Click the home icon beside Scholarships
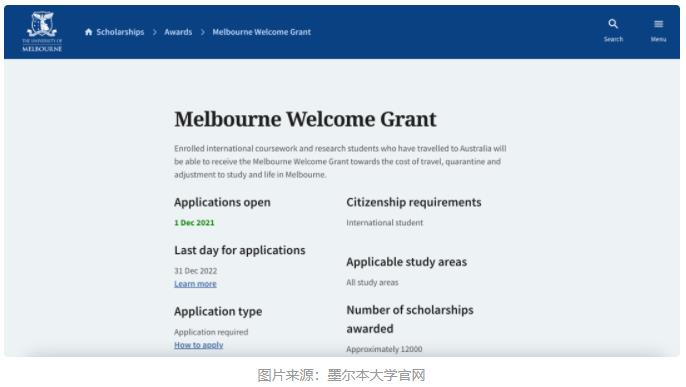This screenshot has height=387, width=686. [x=88, y=32]
